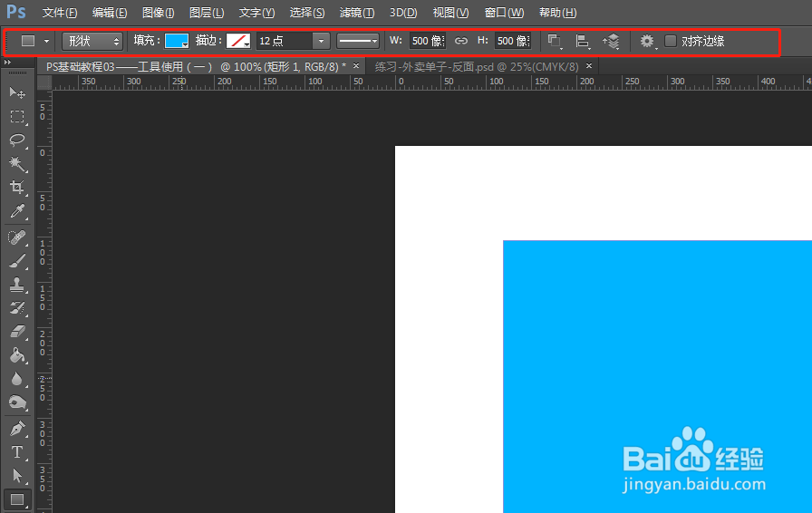Open the gear geometry options
The width and height of the screenshot is (812, 513).
point(647,41)
